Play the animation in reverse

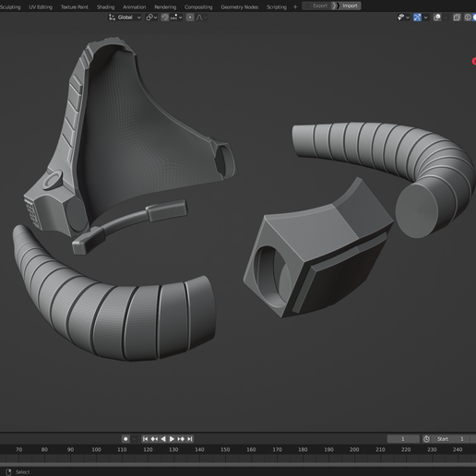[x=163, y=439]
